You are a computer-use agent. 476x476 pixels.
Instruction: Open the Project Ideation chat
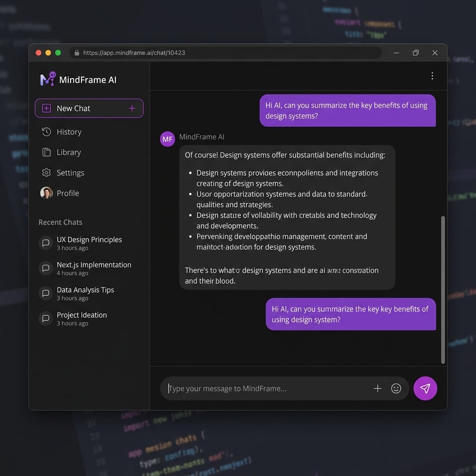[x=89, y=319]
